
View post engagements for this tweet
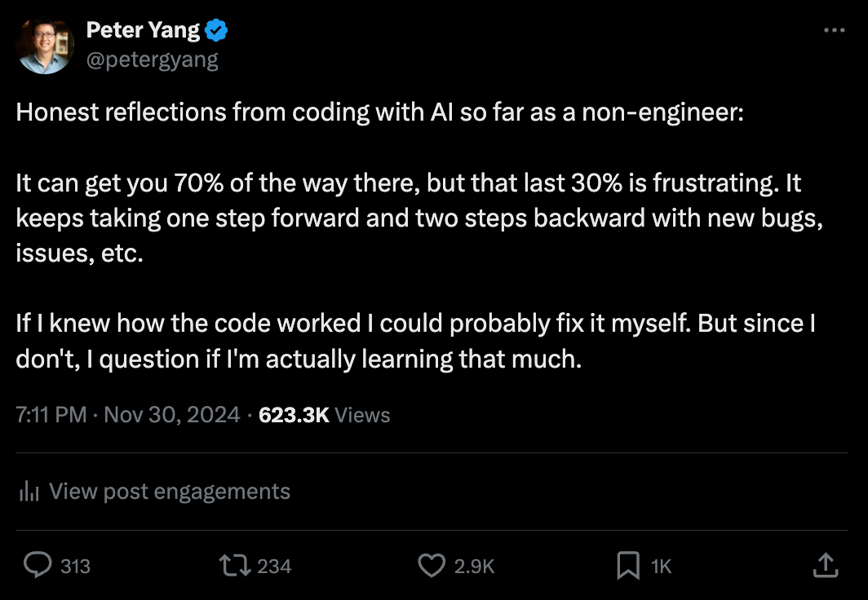tap(170, 491)
